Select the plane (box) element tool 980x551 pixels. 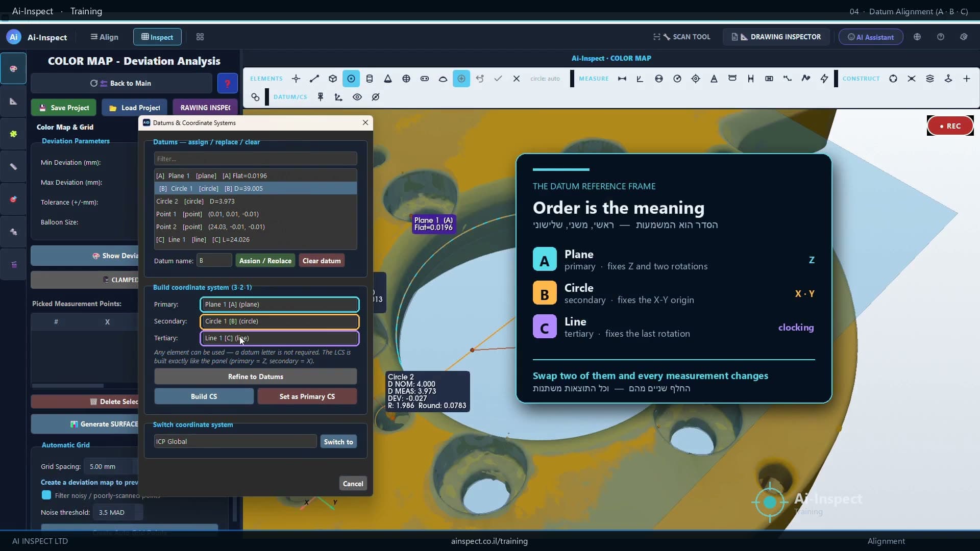[x=333, y=79]
